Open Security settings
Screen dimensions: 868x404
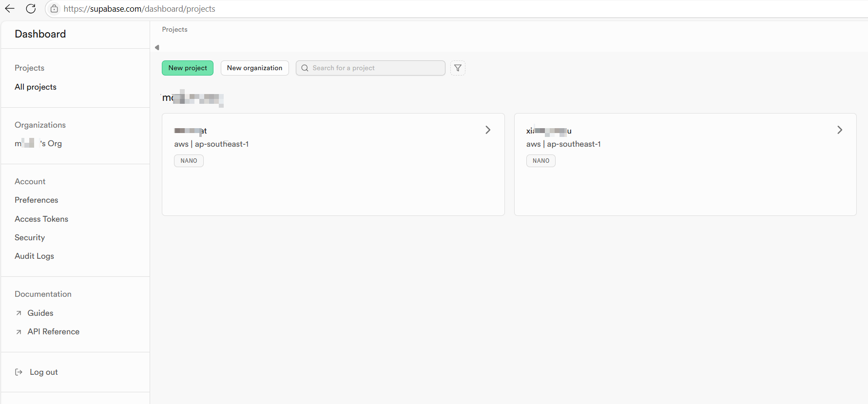click(x=30, y=237)
